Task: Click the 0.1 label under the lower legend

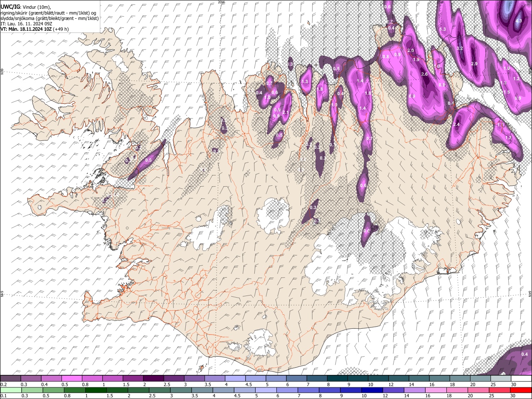Action: click(3, 396)
